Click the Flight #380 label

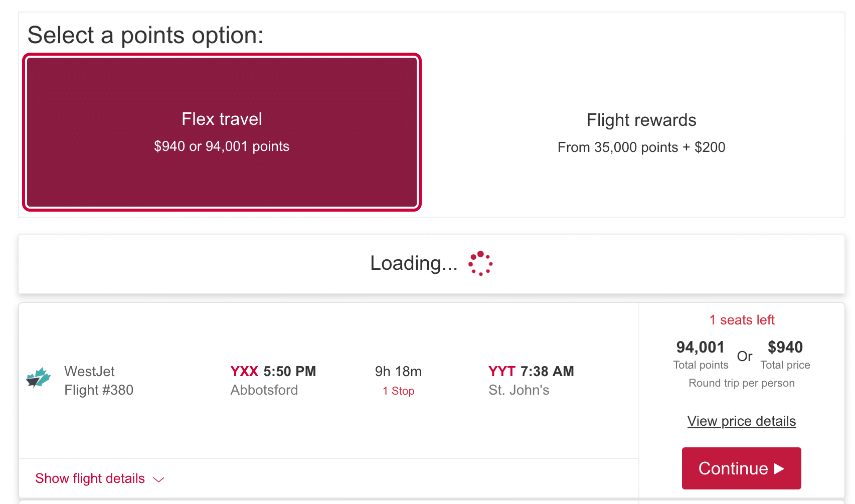99,390
